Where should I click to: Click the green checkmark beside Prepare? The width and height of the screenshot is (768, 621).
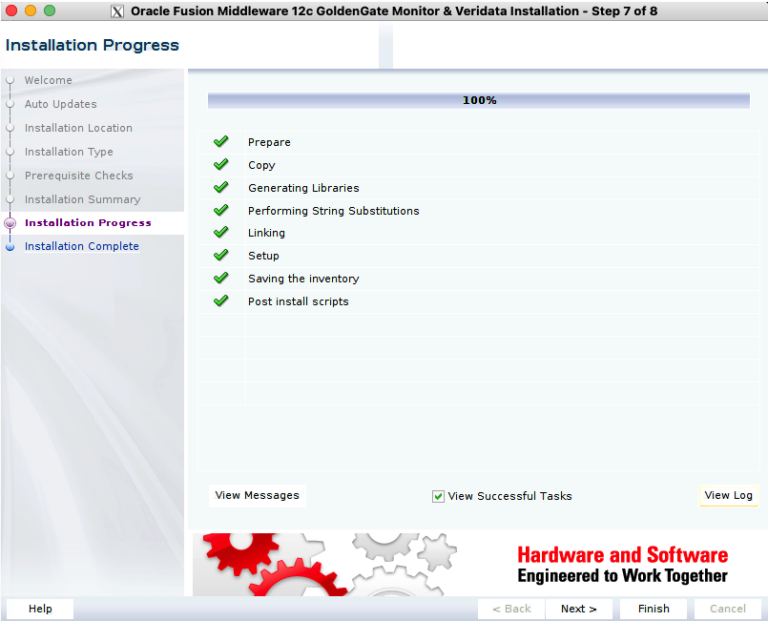pos(221,142)
